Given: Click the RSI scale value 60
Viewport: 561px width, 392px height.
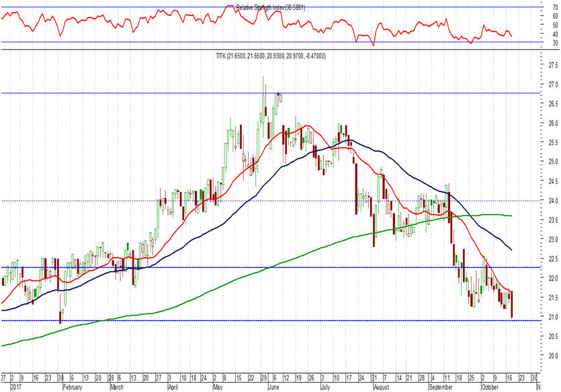Looking at the screenshot, I should point(555,16).
